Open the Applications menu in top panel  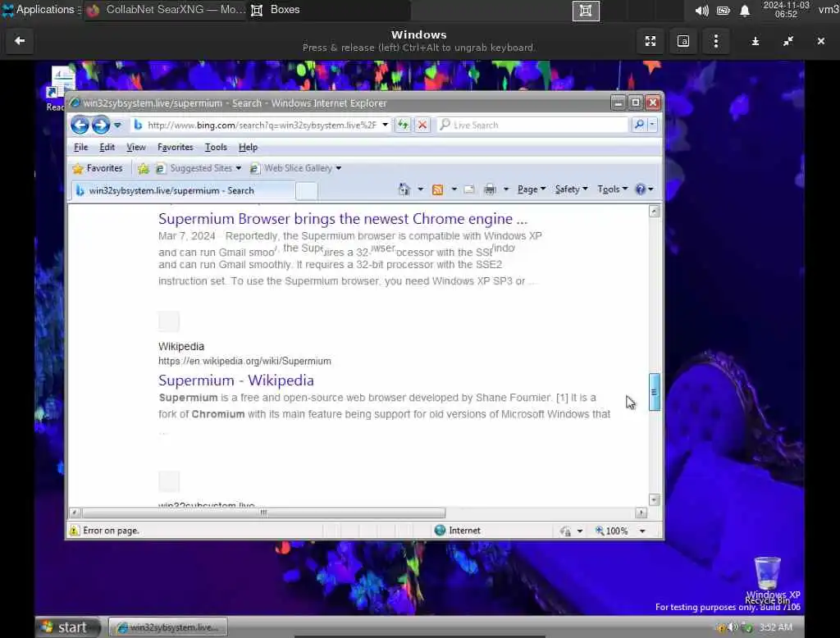[41, 10]
